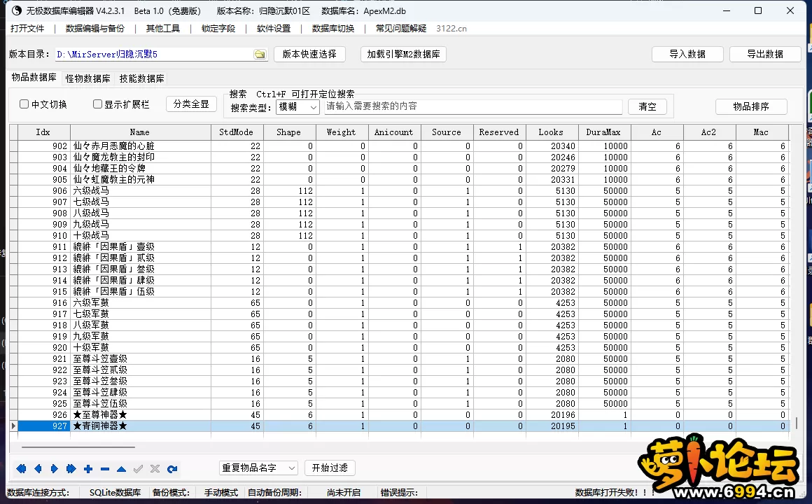Click 加载引擎M2数据库 button
This screenshot has height=504, width=812.
tap(403, 54)
